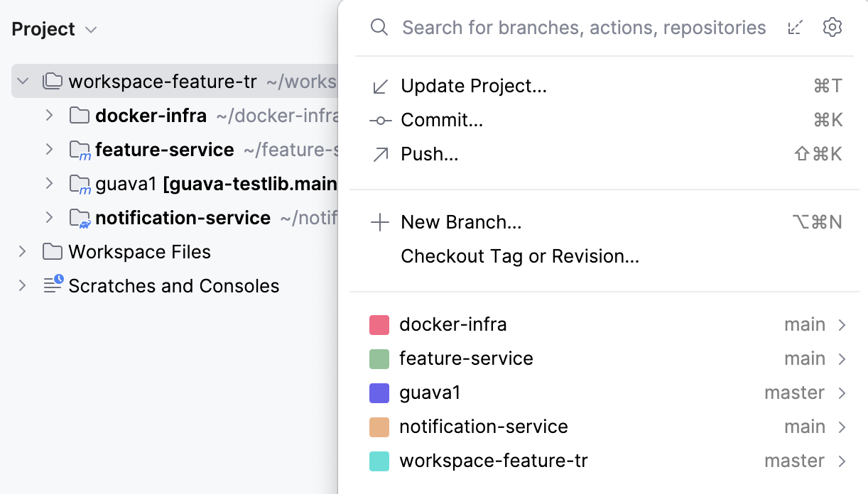Open the Update Project action
This screenshot has height=494, width=868.
(474, 85)
